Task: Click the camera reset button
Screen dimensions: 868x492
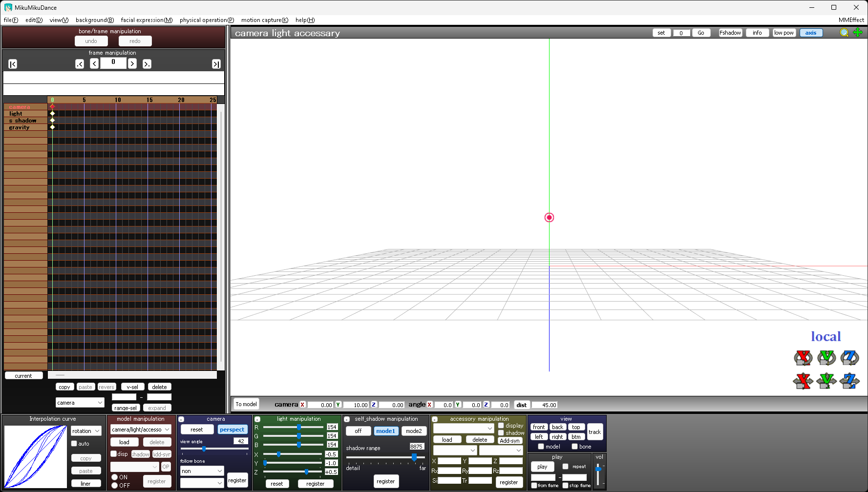Action: [x=197, y=430]
